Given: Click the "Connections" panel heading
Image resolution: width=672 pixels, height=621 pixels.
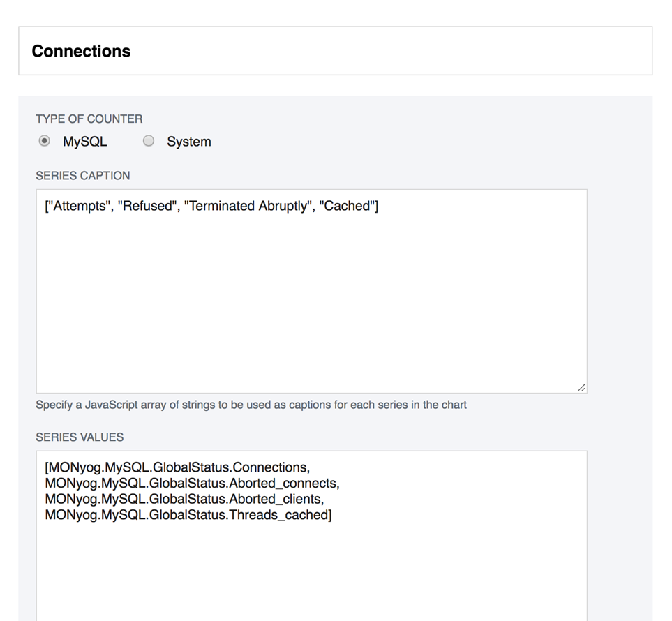Looking at the screenshot, I should pos(81,51).
